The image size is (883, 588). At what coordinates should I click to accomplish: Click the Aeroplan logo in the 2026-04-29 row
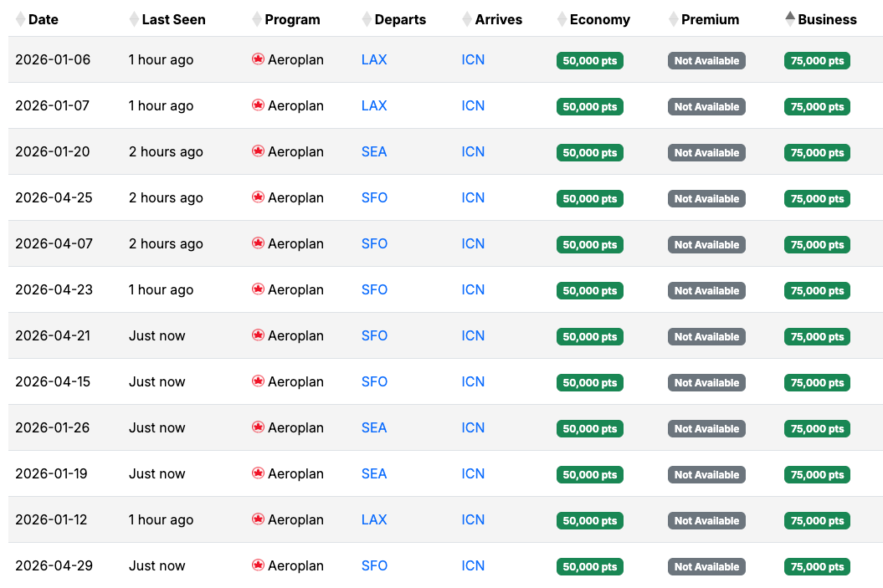point(258,565)
